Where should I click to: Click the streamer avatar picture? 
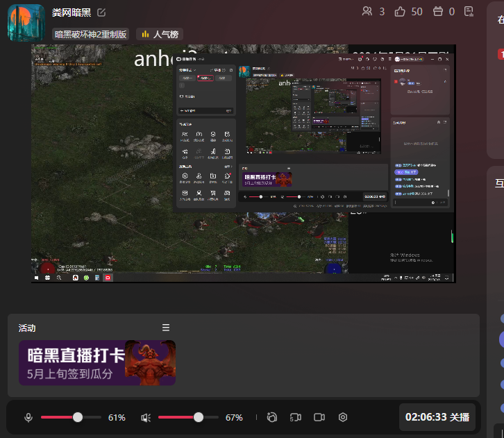[26, 23]
